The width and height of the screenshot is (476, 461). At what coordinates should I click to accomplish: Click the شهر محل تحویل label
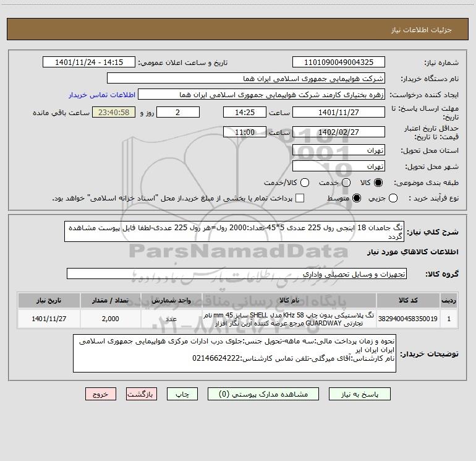[x=432, y=167]
